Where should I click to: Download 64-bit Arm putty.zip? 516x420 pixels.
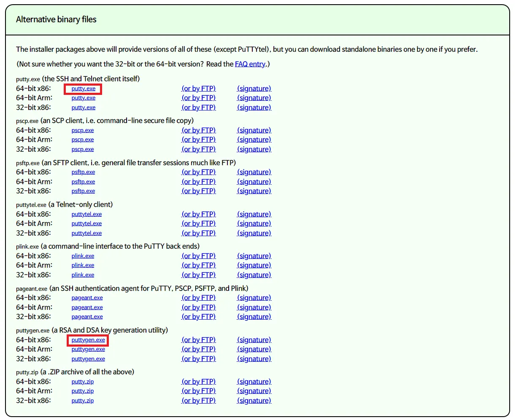point(83,391)
